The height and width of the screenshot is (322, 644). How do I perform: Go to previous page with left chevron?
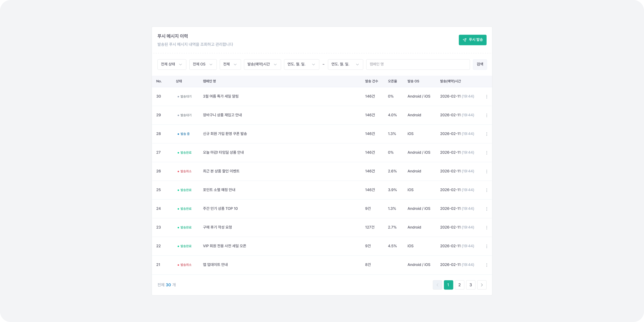[x=437, y=285]
